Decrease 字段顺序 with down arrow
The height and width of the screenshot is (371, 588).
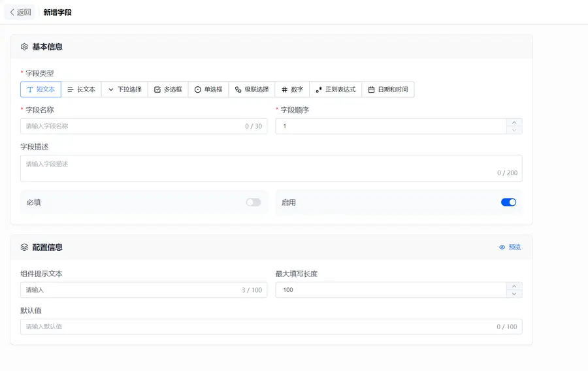[514, 130]
